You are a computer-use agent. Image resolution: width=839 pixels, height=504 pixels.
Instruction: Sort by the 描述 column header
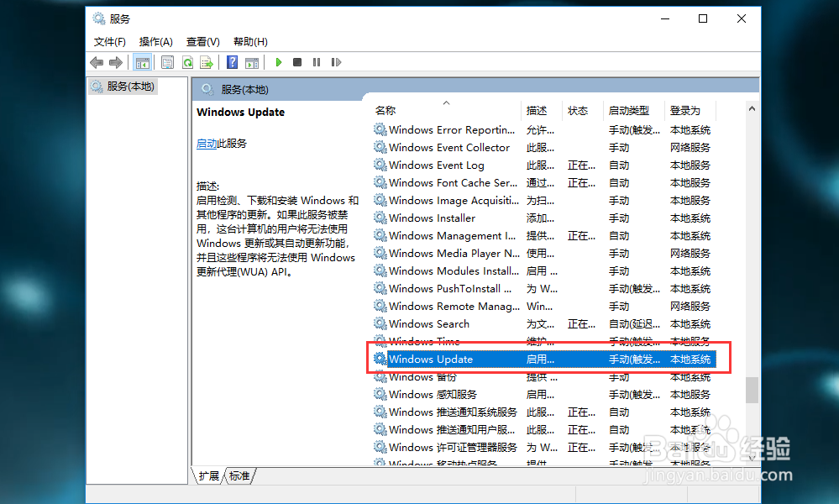click(537, 111)
